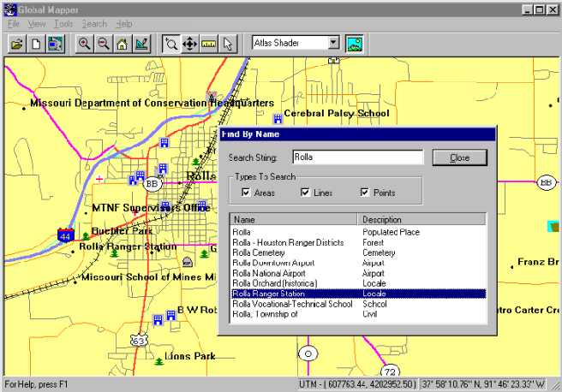
Task: Activate the Pan move tool
Action: point(189,44)
